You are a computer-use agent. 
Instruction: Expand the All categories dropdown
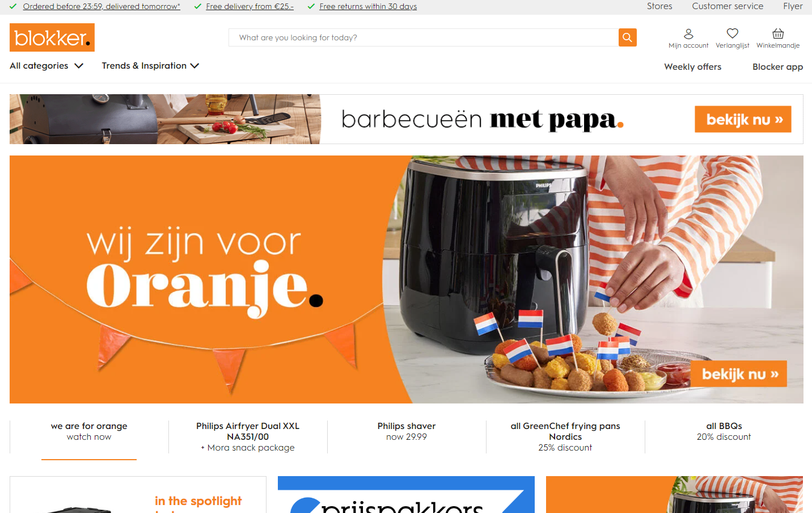tap(46, 66)
